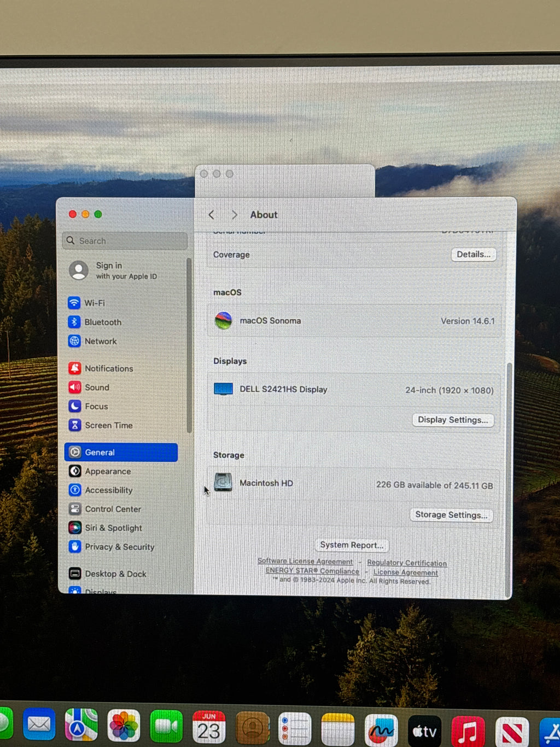Open Contacts from the Dock
The image size is (560, 747).
click(x=252, y=728)
